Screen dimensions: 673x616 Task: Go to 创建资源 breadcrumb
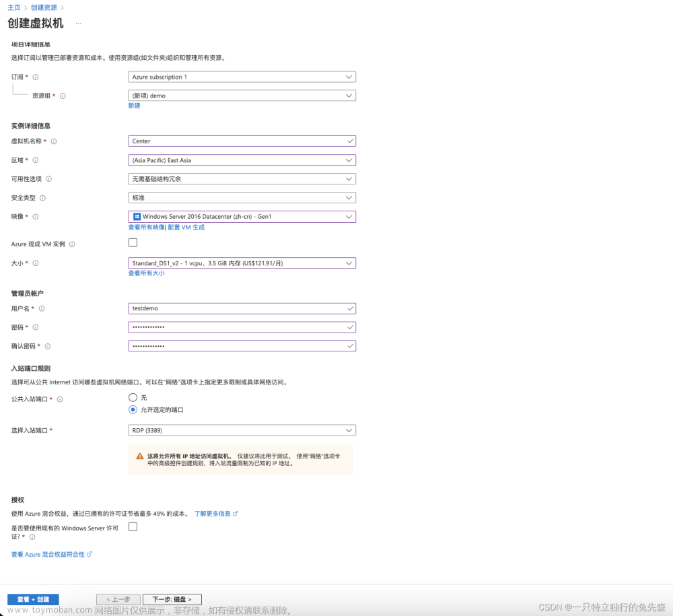click(x=44, y=7)
